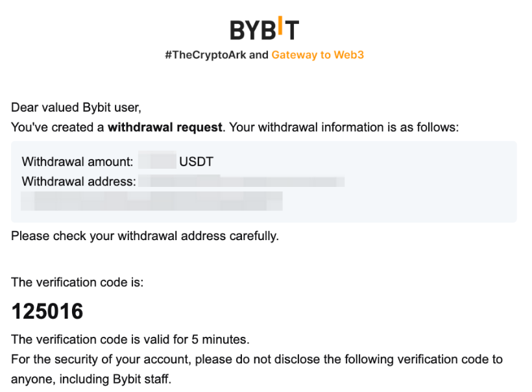Click the "Dear valued Bybit user" greeting
The height and width of the screenshot is (392, 532).
click(76, 107)
